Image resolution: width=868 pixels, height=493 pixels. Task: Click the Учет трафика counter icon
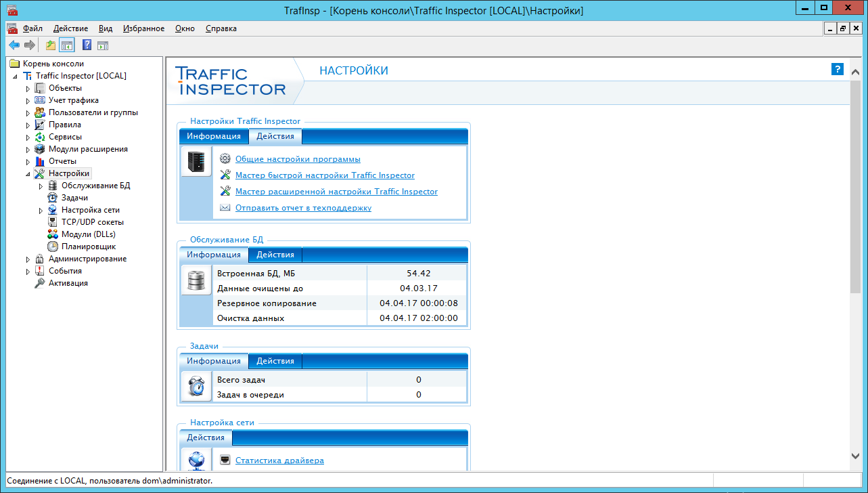(40, 100)
